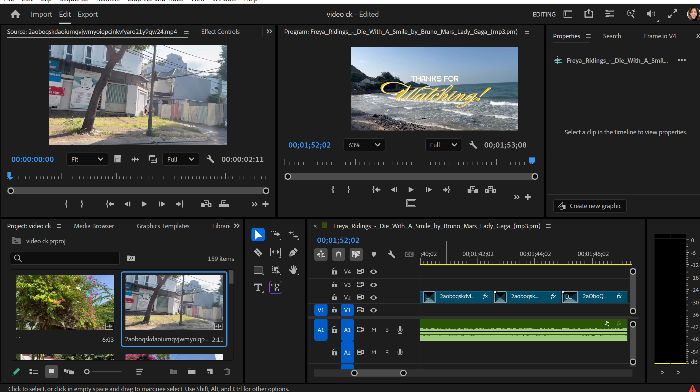Expand Source panel tabs overflow chevrons
Viewport: 700px width, 392px height.
[x=269, y=31]
